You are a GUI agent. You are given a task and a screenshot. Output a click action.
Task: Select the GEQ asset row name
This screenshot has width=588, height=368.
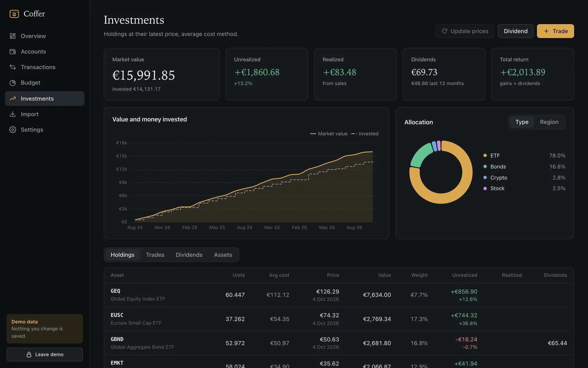(x=115, y=291)
